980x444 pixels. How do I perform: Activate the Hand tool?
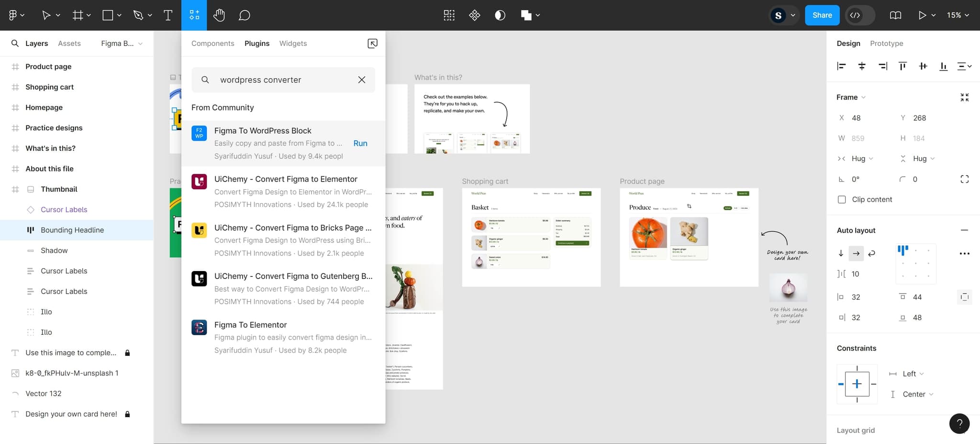point(219,15)
